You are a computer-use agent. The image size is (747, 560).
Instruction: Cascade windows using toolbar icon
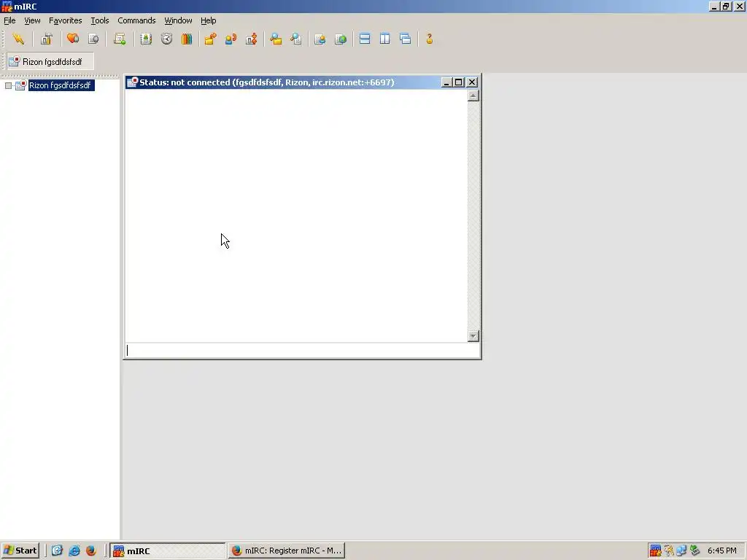[406, 39]
